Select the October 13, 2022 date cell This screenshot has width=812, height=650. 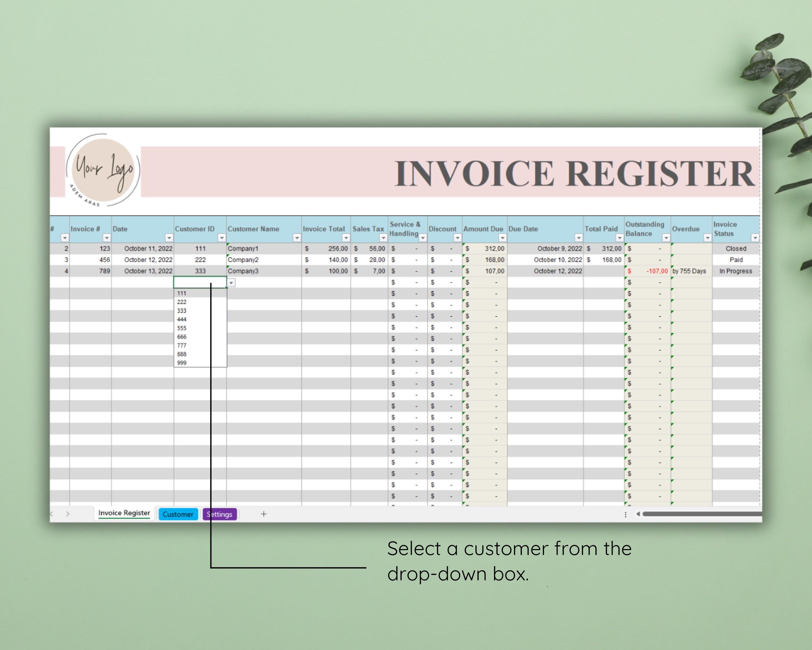point(142,271)
